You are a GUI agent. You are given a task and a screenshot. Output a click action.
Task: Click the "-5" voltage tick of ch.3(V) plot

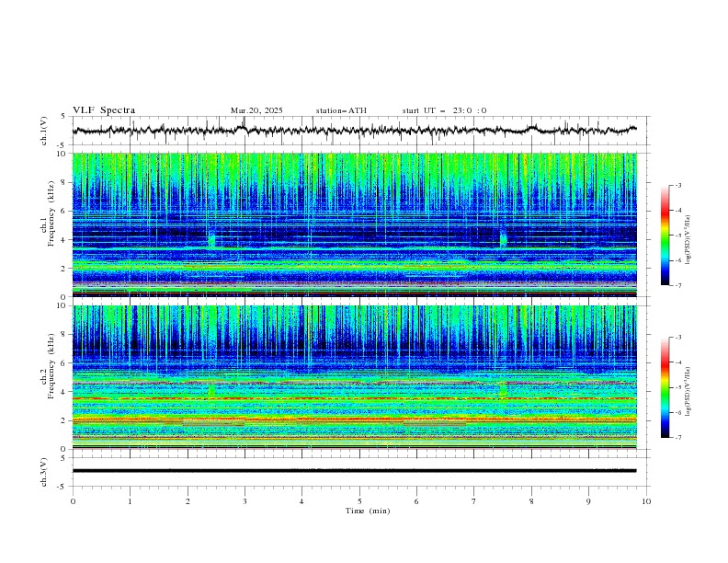coord(63,487)
